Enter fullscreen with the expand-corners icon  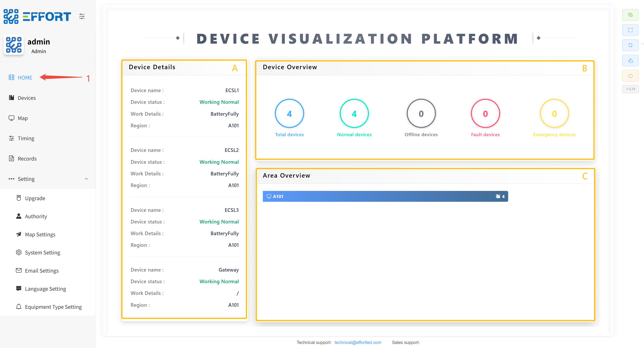630,30
